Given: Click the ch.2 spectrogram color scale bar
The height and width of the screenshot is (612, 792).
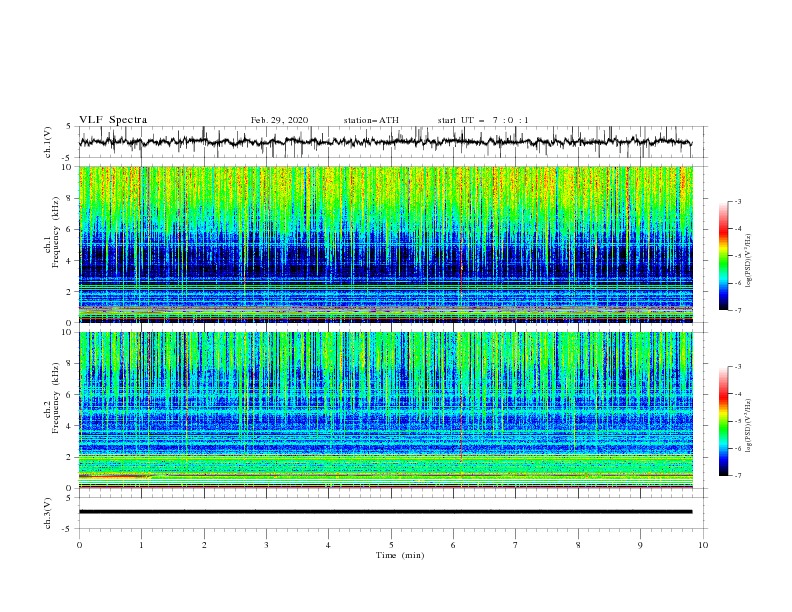Looking at the screenshot, I should point(723,421).
